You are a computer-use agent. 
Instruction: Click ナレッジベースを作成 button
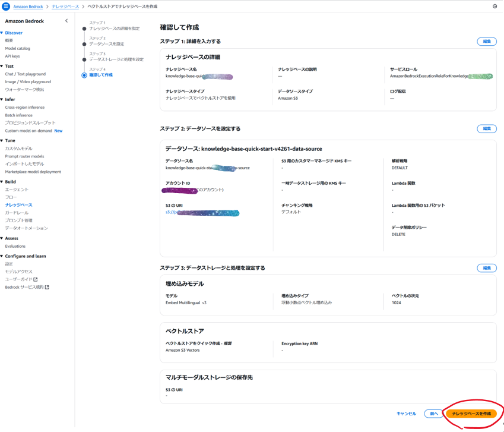471,414
